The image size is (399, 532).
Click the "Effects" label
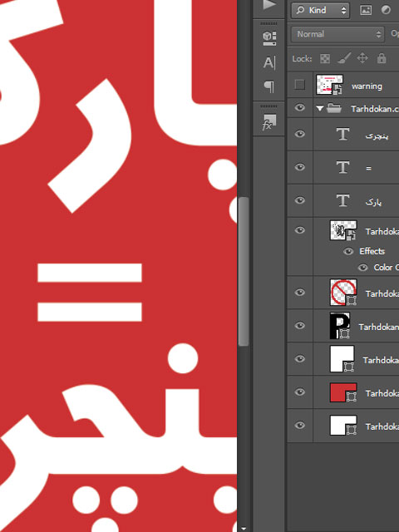point(372,251)
